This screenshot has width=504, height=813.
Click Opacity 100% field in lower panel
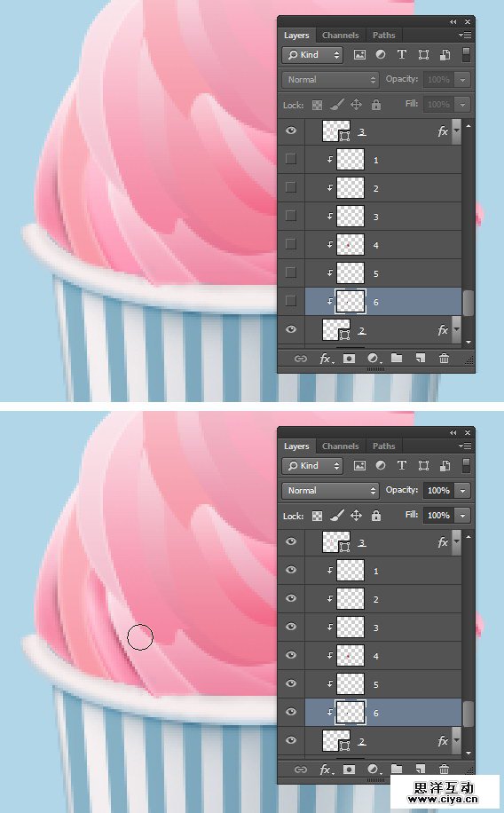[438, 491]
